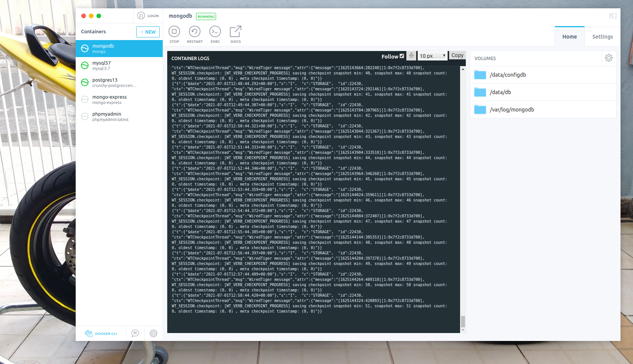Switch to the Home tab
The image size is (633, 364).
[569, 37]
